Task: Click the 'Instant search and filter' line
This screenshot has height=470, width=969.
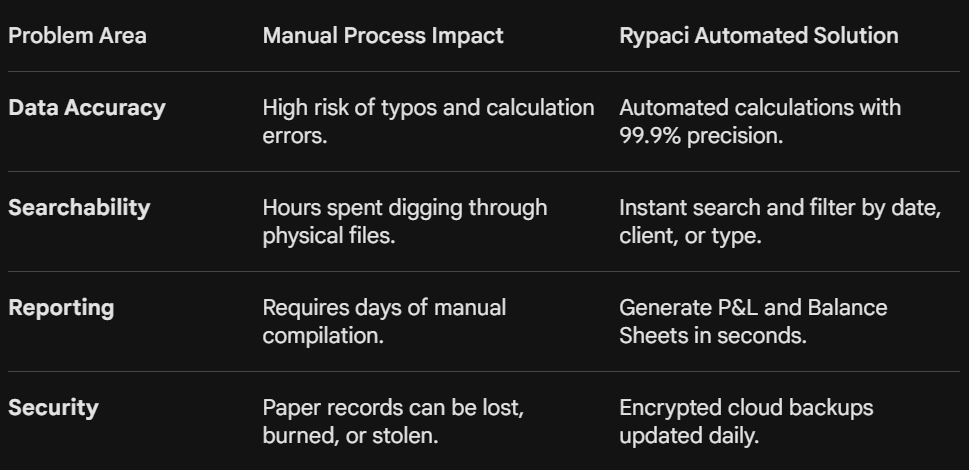Action: click(780, 208)
